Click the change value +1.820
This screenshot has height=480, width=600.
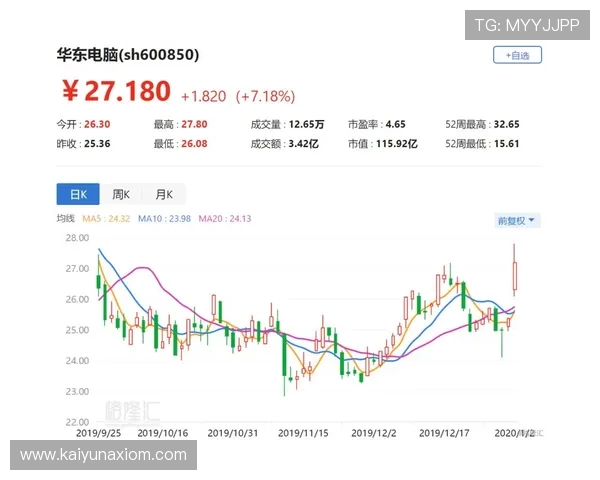203,96
